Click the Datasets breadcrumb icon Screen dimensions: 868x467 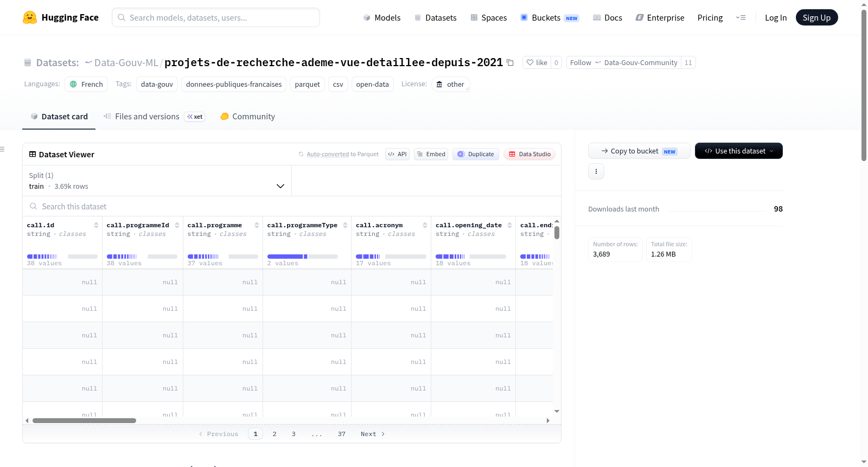(28, 63)
